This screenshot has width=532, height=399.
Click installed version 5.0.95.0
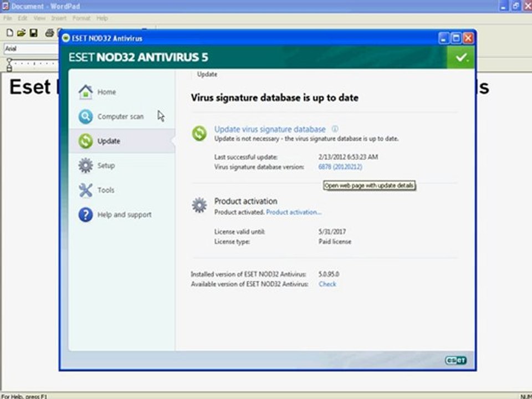point(329,274)
